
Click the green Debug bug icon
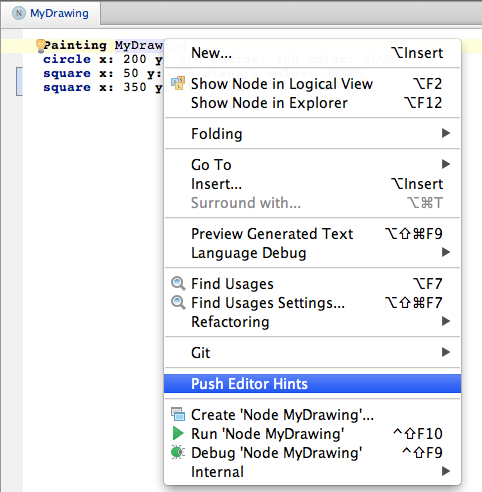point(177,452)
